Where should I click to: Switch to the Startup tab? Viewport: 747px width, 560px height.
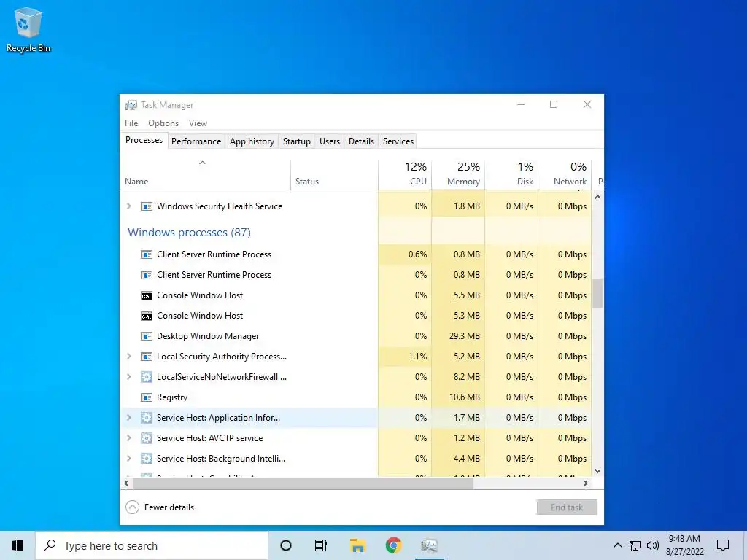[297, 141]
